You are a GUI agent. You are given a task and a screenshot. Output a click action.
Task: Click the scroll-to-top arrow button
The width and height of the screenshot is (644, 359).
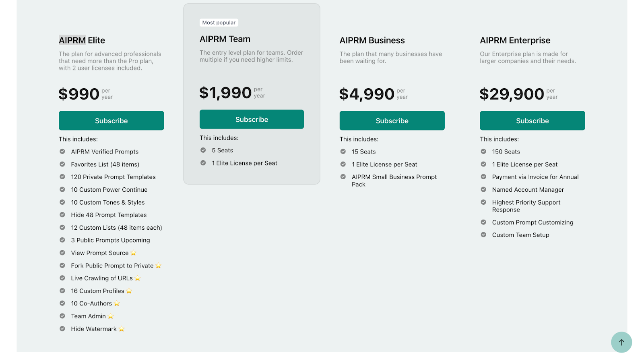click(621, 342)
